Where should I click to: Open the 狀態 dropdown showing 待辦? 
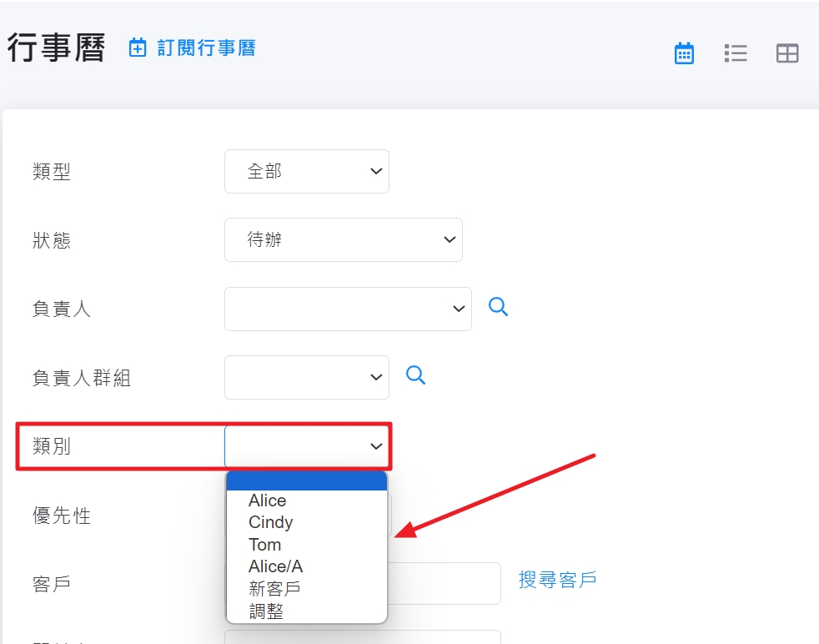point(343,239)
